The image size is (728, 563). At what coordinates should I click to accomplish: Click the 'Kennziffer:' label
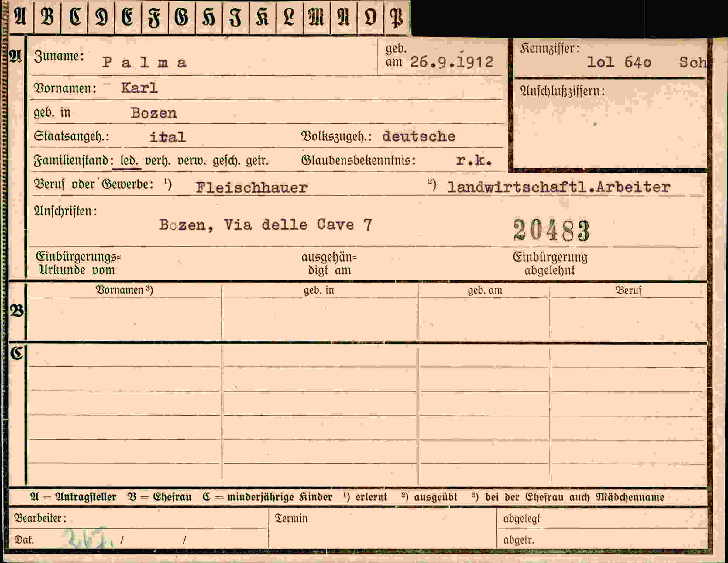tap(550, 49)
